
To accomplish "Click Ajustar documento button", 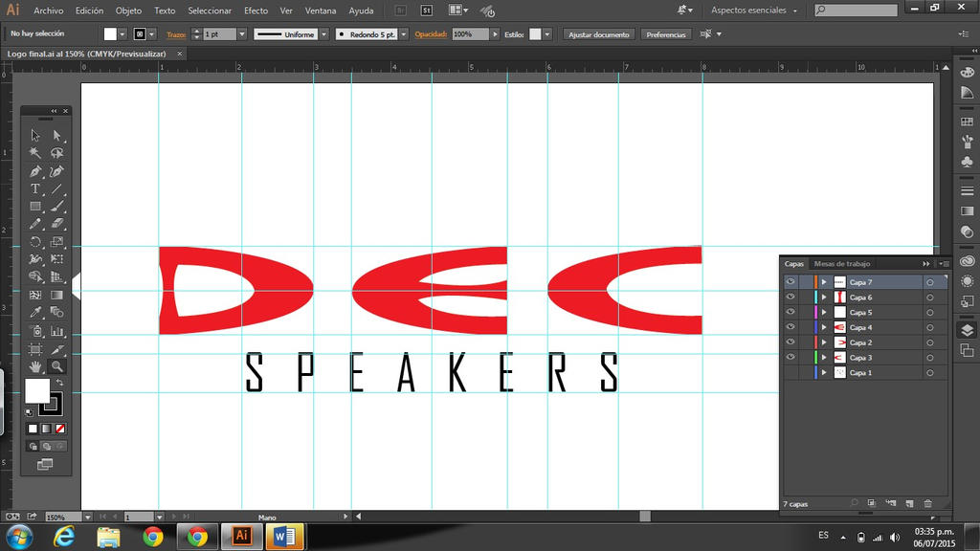I will (x=599, y=34).
